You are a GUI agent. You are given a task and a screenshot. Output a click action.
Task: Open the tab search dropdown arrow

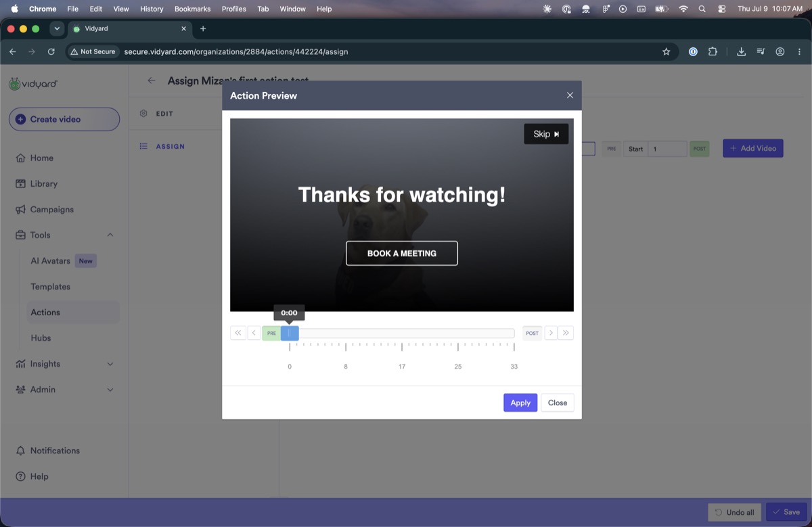tap(57, 28)
